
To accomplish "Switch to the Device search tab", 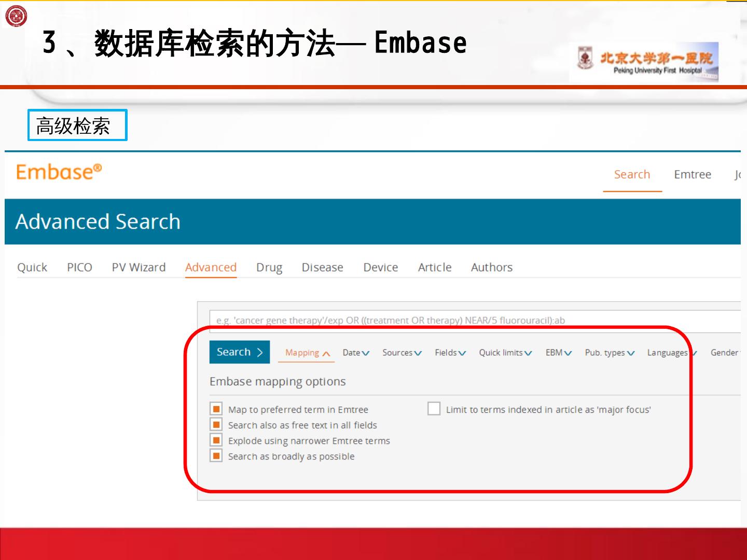I will pyautogui.click(x=381, y=267).
